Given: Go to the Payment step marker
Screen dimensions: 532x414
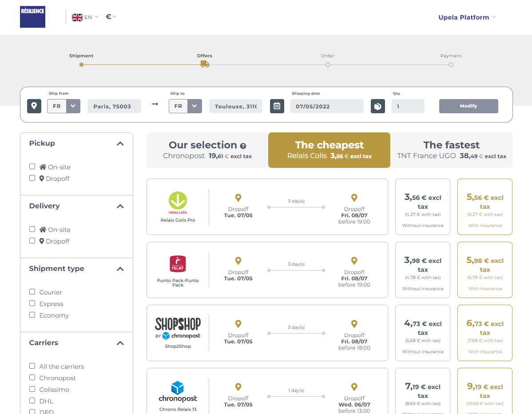Looking at the screenshot, I should (x=451, y=64).
